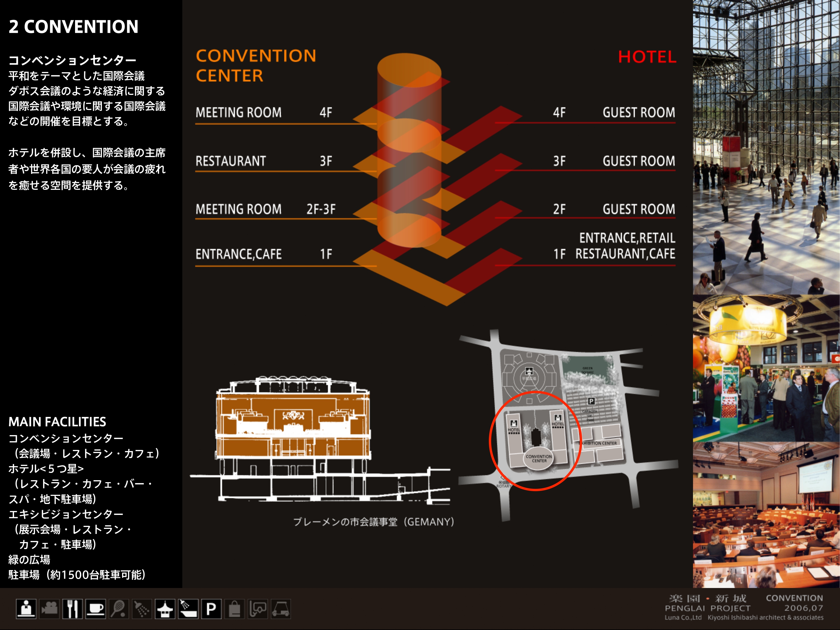The image size is (840, 630).
Task: Click GREEN SQUARE label on site map
Action: 587,370
